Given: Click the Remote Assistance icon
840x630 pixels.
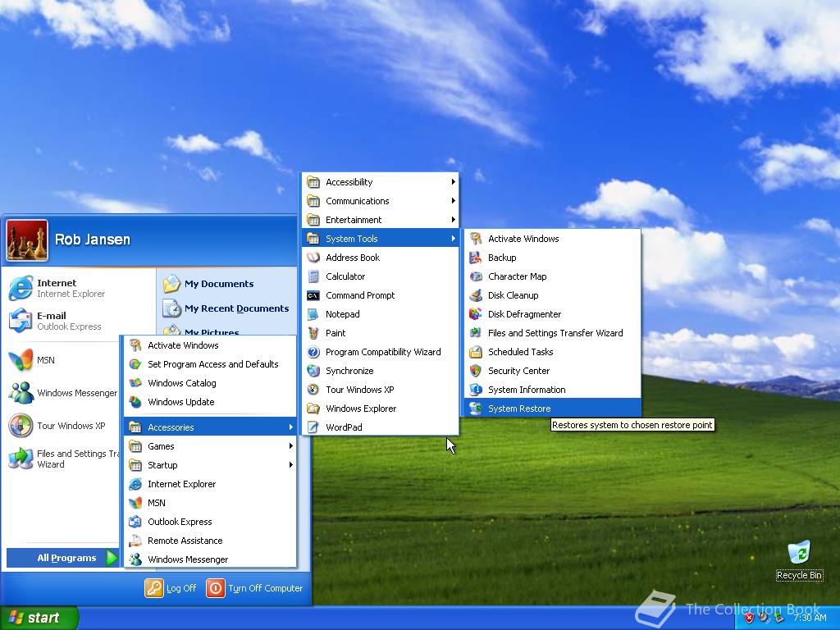Looking at the screenshot, I should coord(135,541).
